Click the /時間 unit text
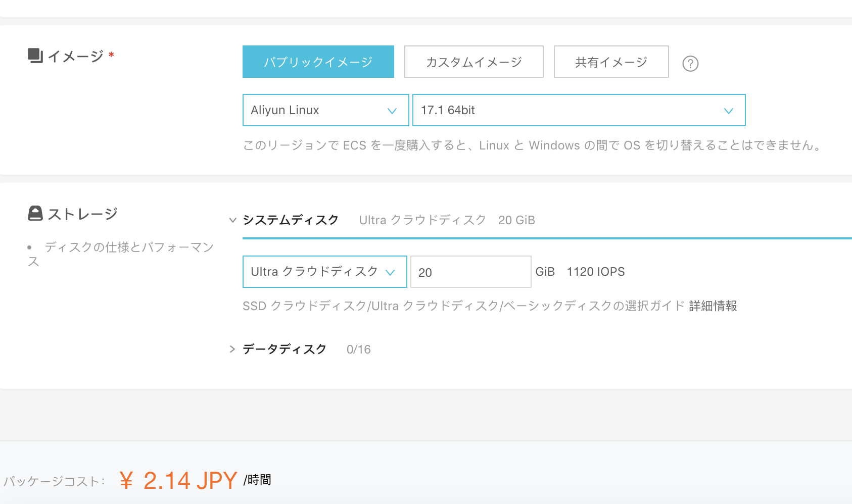Viewport: 852px width, 504px height. [x=257, y=480]
